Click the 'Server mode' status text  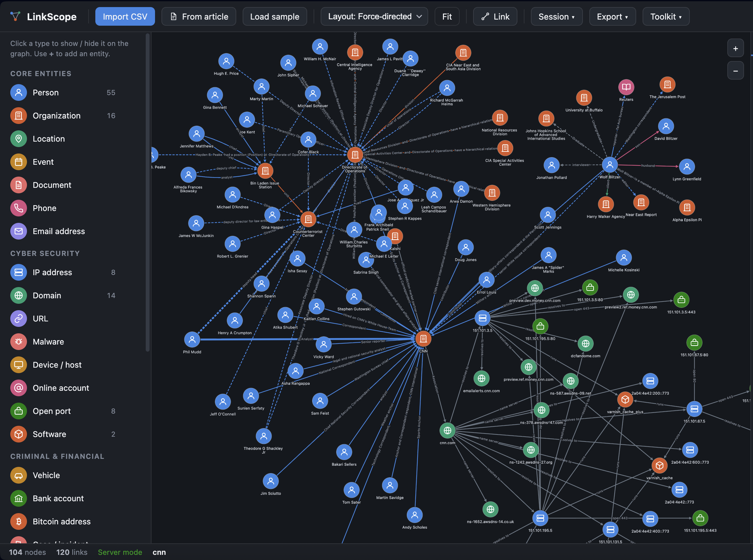tap(120, 552)
